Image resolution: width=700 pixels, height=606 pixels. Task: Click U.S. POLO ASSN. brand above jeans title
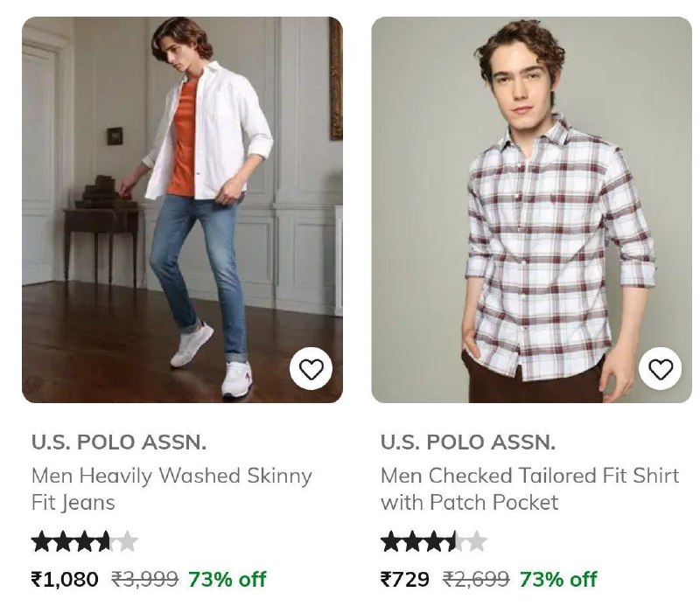(x=119, y=442)
